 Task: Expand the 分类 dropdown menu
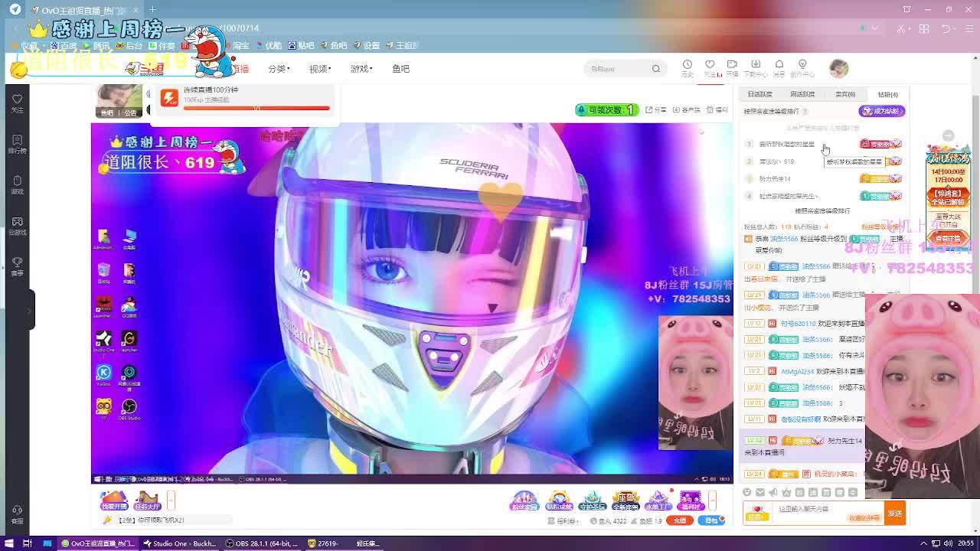click(279, 69)
